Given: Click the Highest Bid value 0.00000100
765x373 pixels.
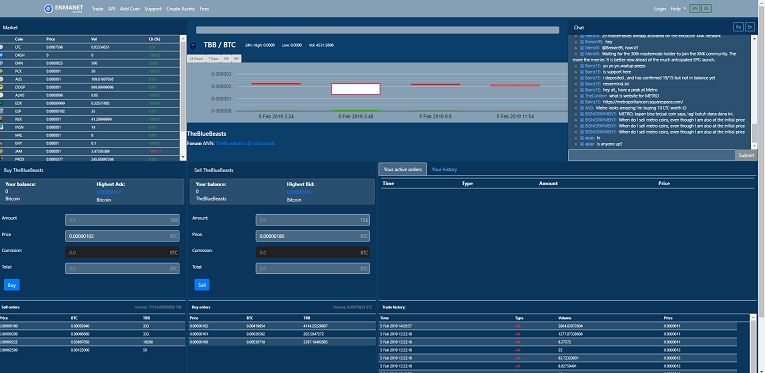Looking at the screenshot, I should 299,192.
